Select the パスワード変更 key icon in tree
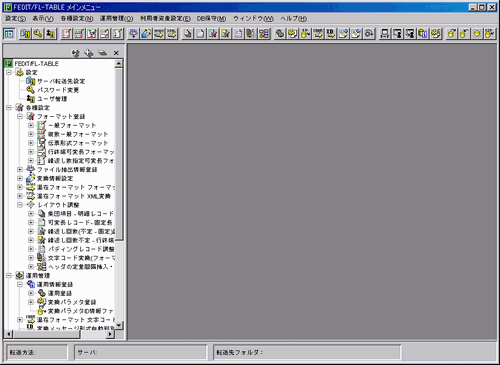Image resolution: width=500 pixels, height=365 pixels. (30, 90)
